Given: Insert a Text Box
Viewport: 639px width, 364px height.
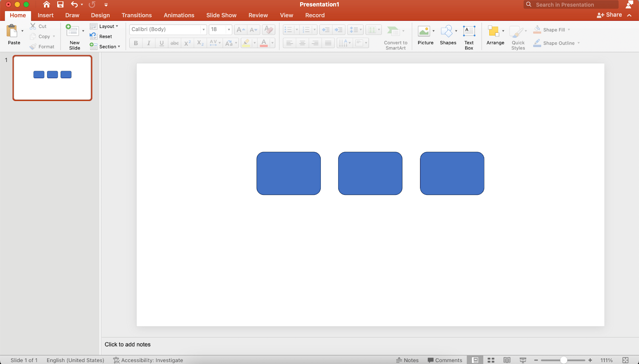Looking at the screenshot, I should [468, 36].
